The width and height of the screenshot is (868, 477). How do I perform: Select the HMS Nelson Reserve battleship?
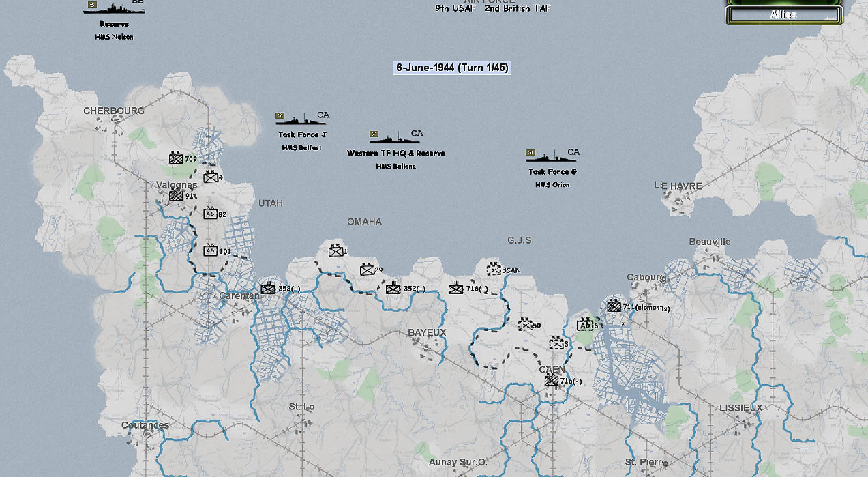coord(114,8)
